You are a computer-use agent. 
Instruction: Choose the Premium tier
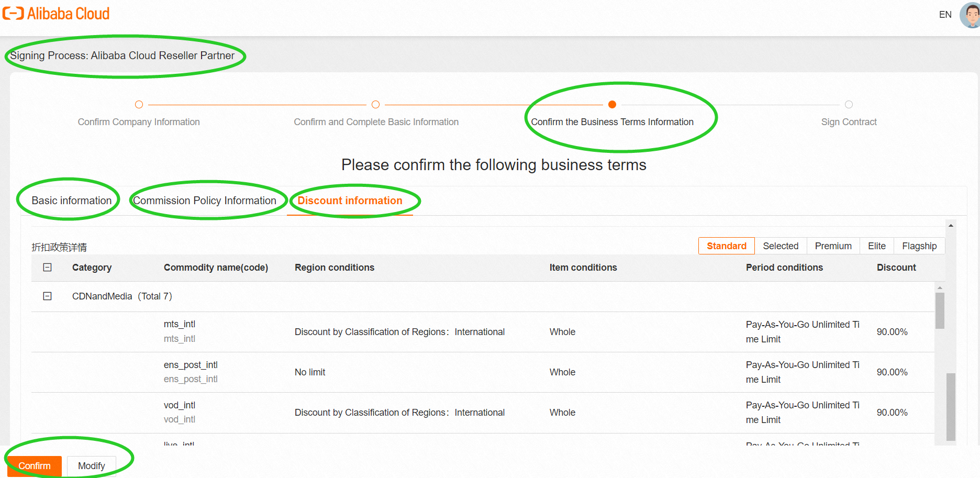point(833,246)
